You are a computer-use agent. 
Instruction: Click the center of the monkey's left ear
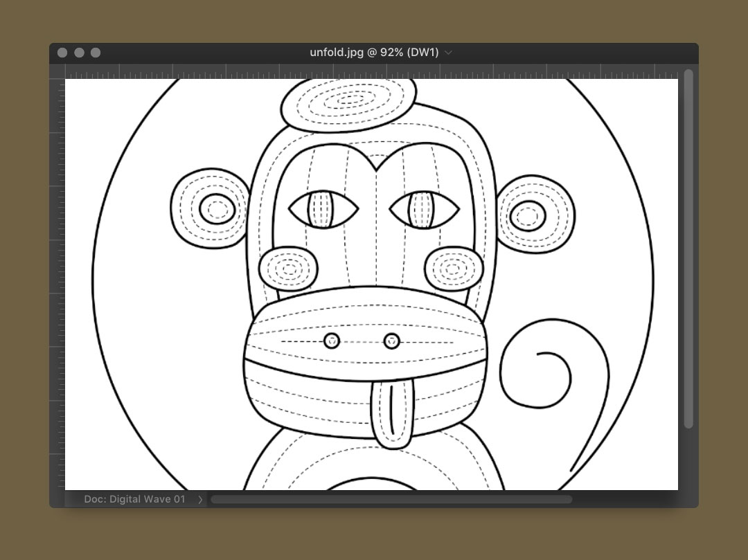coord(217,209)
